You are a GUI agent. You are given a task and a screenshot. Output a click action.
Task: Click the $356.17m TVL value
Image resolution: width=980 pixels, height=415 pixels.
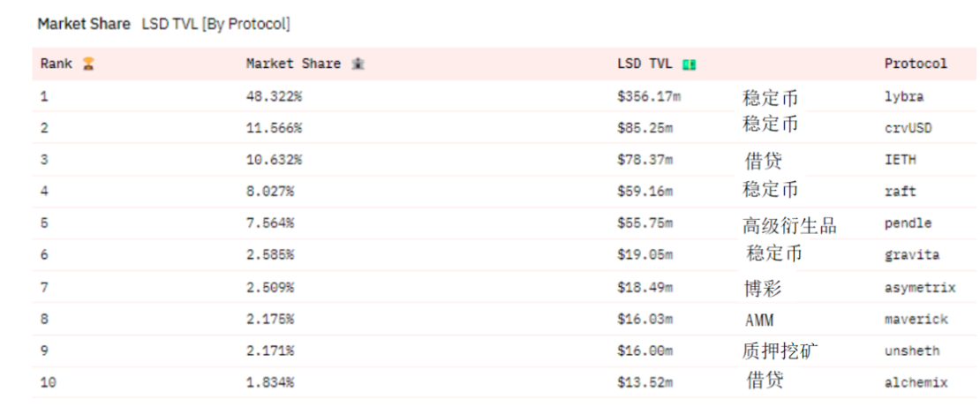click(645, 97)
